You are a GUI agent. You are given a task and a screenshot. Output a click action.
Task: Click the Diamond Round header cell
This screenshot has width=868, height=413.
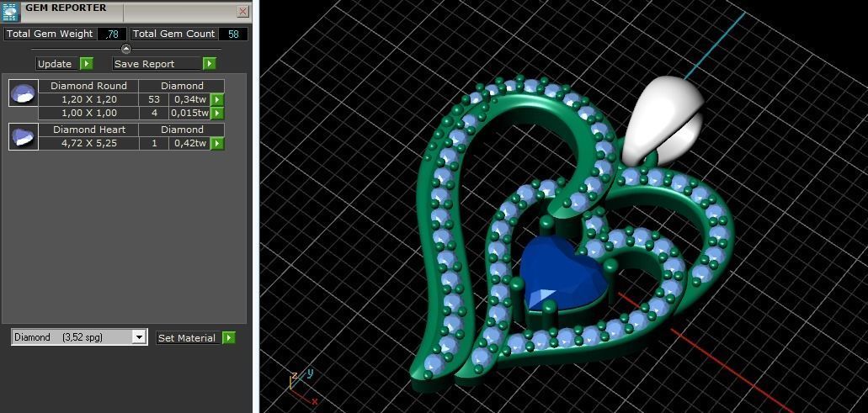pos(88,86)
